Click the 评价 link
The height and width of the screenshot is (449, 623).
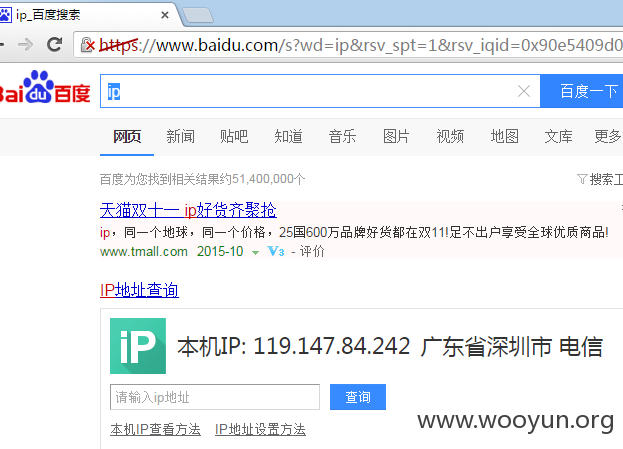coord(312,252)
